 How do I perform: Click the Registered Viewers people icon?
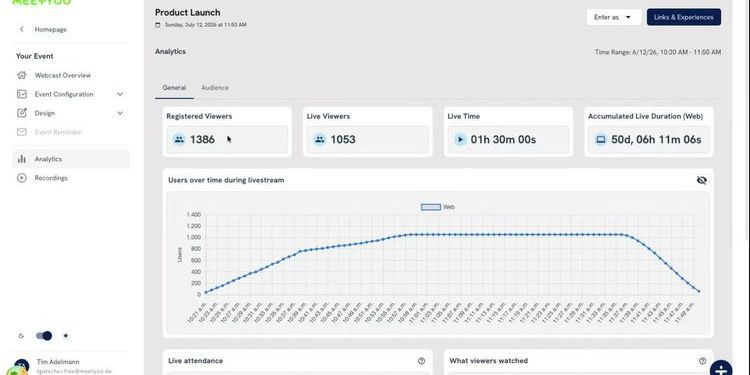(179, 140)
